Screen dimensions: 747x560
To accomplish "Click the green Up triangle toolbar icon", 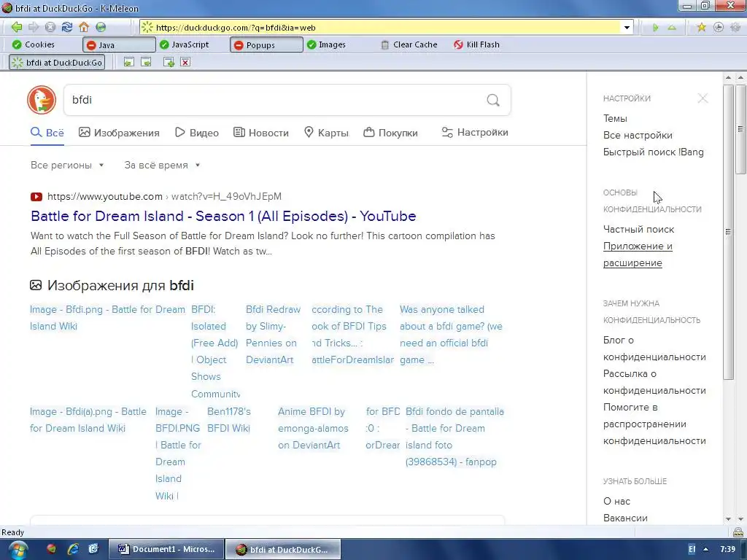I will [672, 28].
